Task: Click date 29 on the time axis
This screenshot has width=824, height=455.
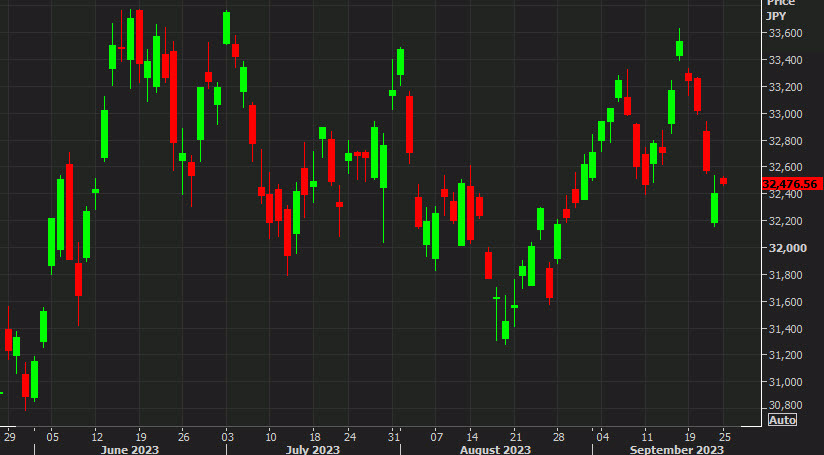Action: point(9,437)
